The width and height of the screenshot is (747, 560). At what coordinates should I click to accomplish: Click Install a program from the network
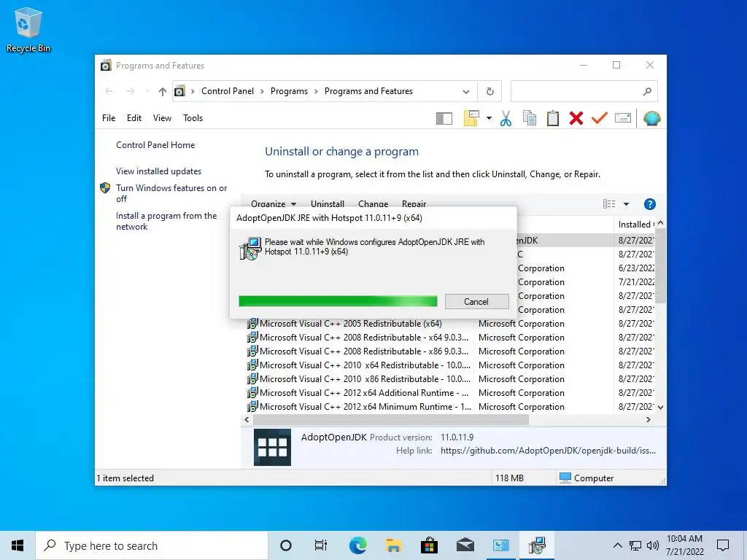click(166, 221)
